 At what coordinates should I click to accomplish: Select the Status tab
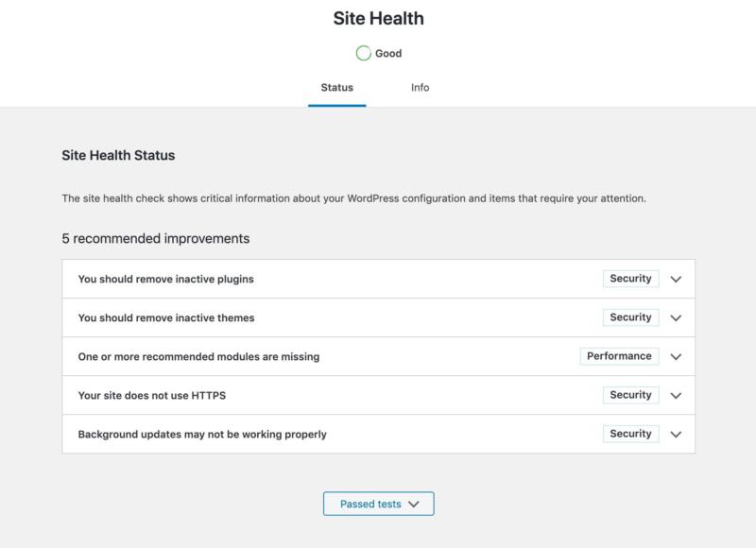tap(336, 88)
